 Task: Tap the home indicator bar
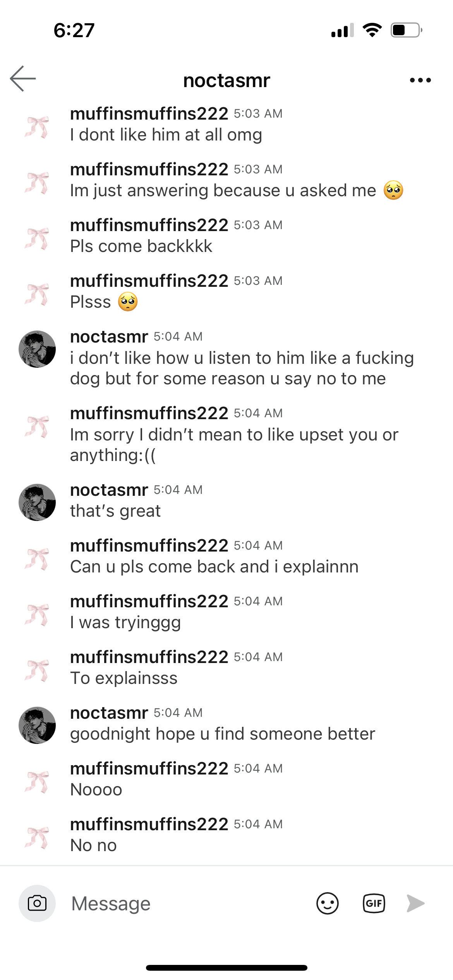pyautogui.click(x=226, y=968)
